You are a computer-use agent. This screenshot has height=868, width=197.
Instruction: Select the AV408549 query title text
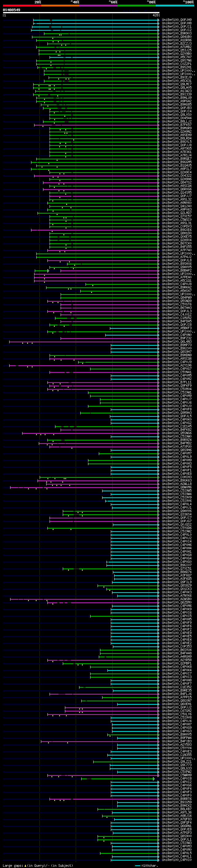click(11, 10)
